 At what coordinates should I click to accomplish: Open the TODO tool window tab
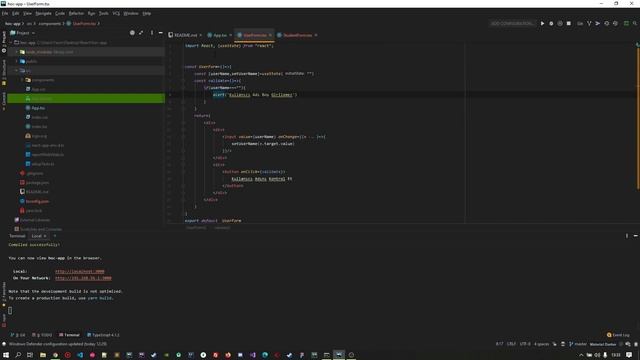pyautogui.click(x=42, y=335)
